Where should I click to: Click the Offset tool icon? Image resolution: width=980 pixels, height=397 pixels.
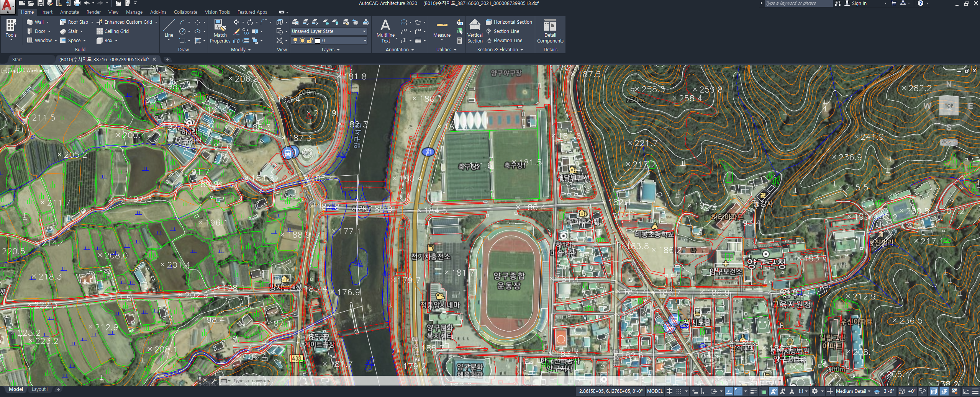(x=246, y=41)
